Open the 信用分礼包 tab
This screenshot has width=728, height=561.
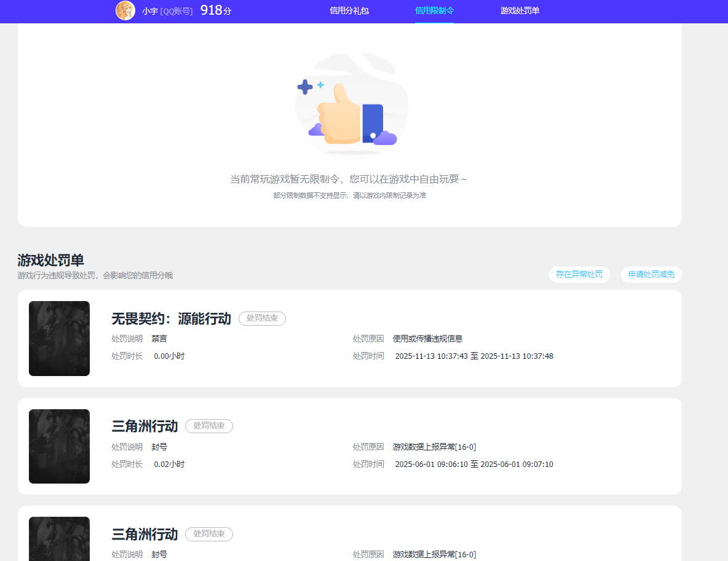(349, 10)
